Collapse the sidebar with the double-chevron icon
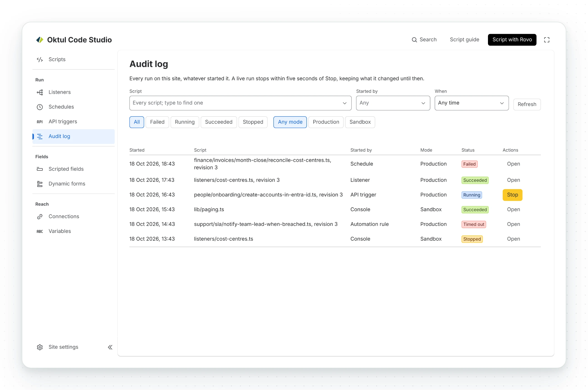 pyautogui.click(x=110, y=347)
